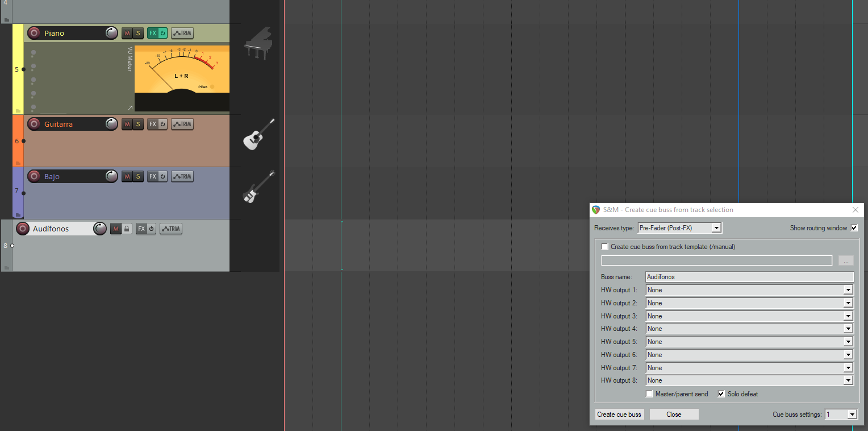
Task: Click the lock icon on Audífonos track
Action: [x=127, y=229]
